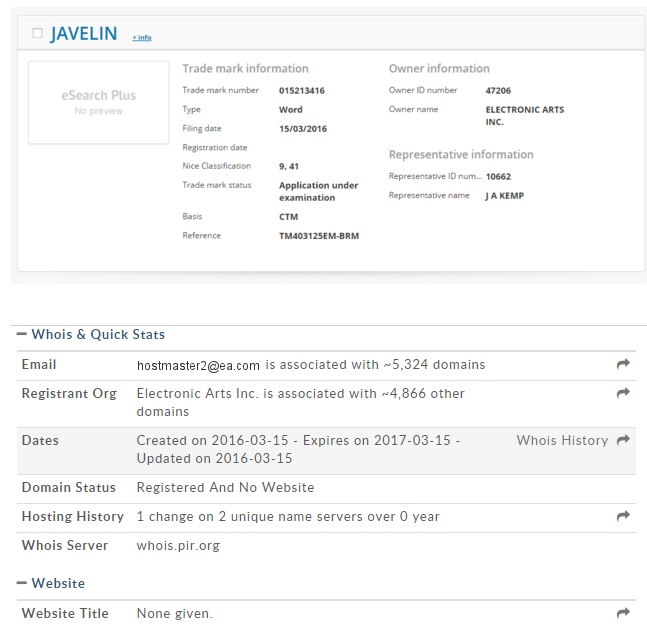Collapse the Whois & Quick Stats section
Viewport: 647px width, 639px height.
point(21,334)
